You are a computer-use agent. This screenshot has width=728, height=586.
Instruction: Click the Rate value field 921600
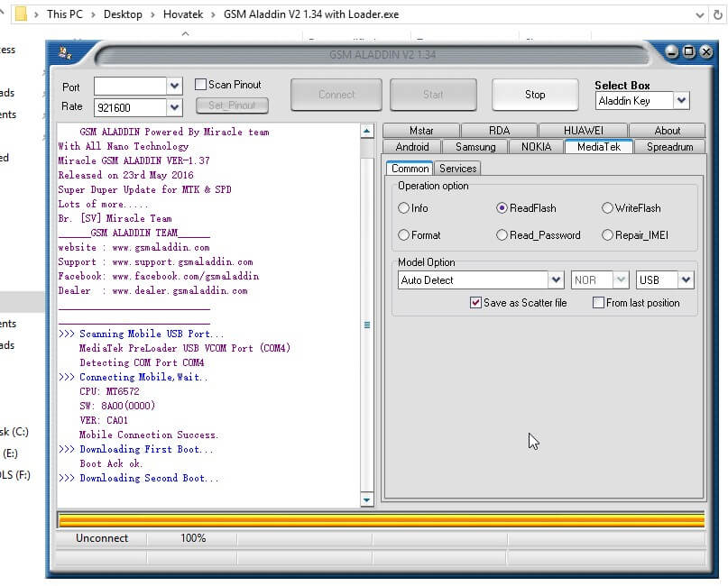[x=130, y=107]
